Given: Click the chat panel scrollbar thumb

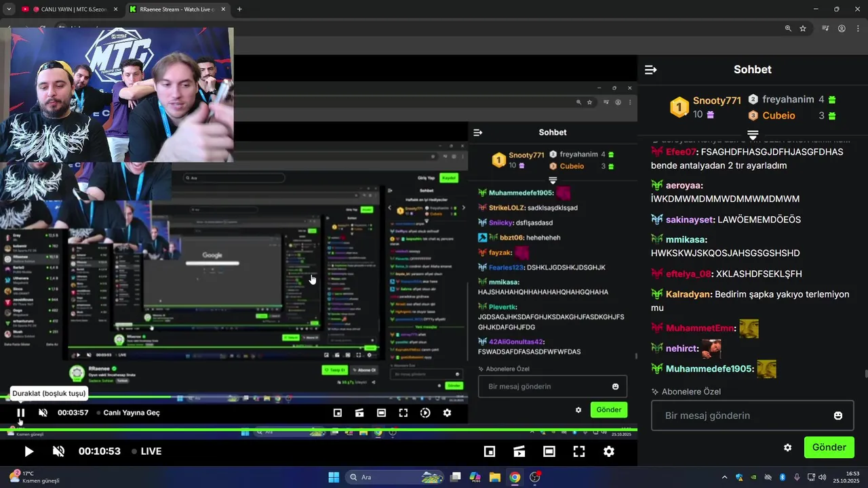Looking at the screenshot, I should pos(866,374).
